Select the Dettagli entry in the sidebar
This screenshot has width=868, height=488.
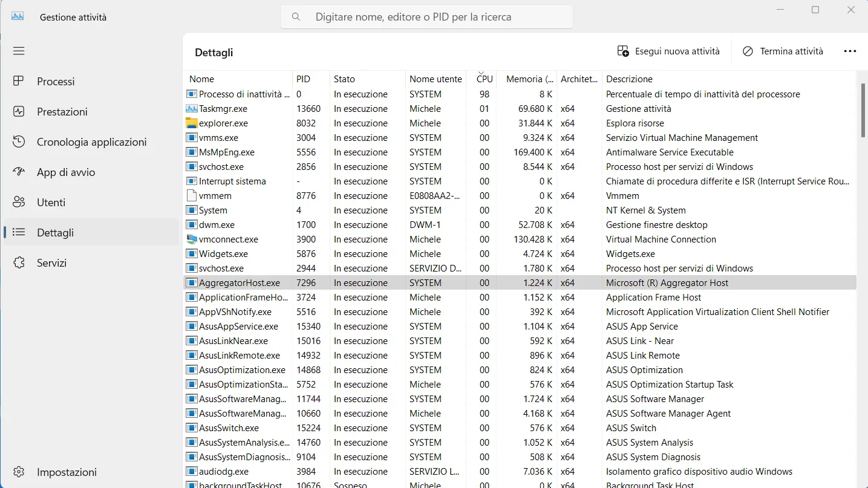tap(54, 232)
